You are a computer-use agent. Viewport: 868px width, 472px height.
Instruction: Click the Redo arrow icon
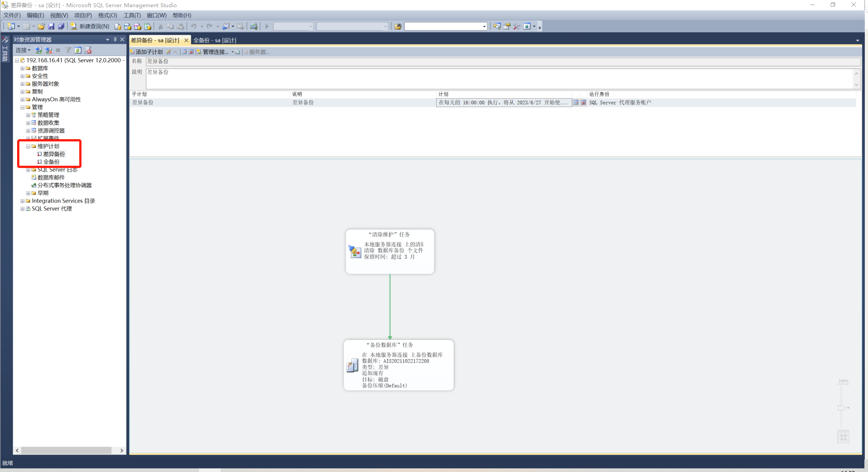(209, 27)
